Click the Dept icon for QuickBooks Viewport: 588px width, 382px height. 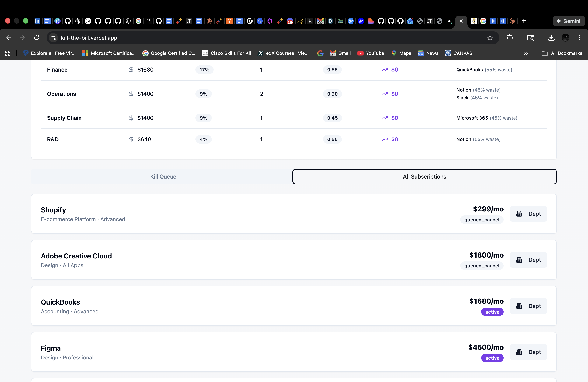pos(519,306)
